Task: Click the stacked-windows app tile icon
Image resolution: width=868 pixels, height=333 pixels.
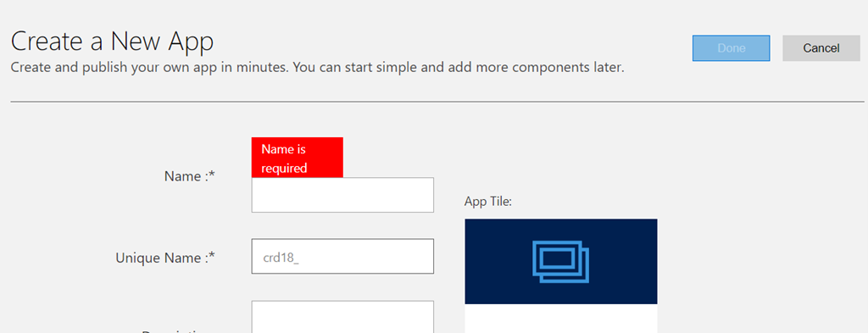Action: point(561,262)
